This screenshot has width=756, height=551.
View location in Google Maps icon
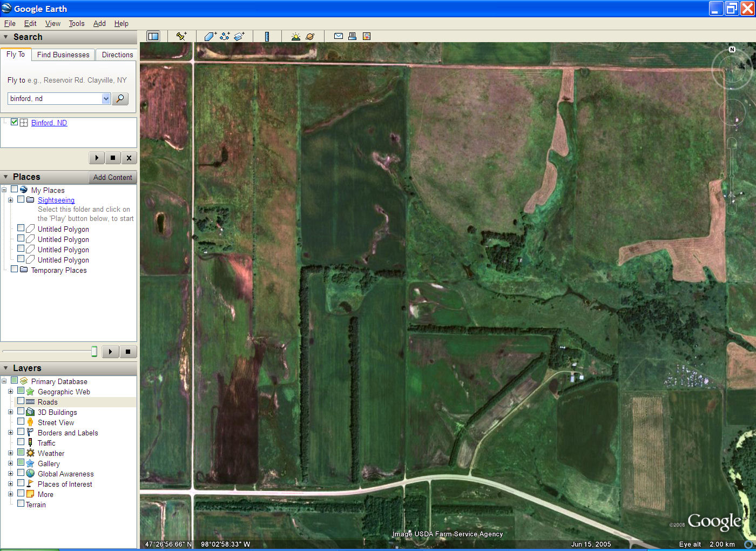point(367,36)
